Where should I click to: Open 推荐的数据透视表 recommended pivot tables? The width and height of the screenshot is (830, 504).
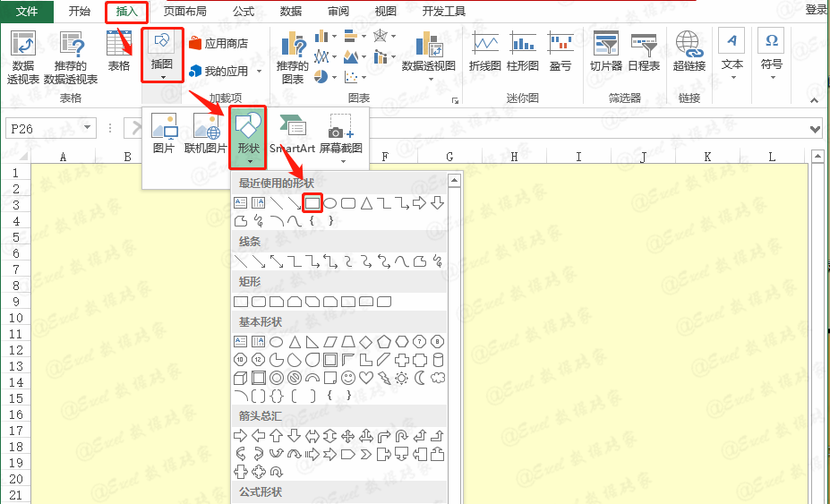(x=71, y=57)
